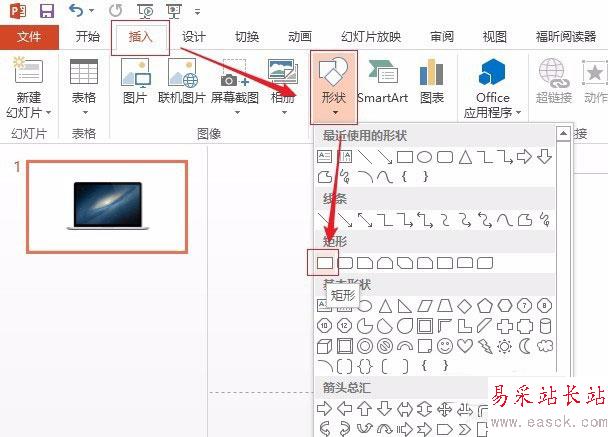
Task: Select the Lightning Bolt shape
Action: [485, 346]
